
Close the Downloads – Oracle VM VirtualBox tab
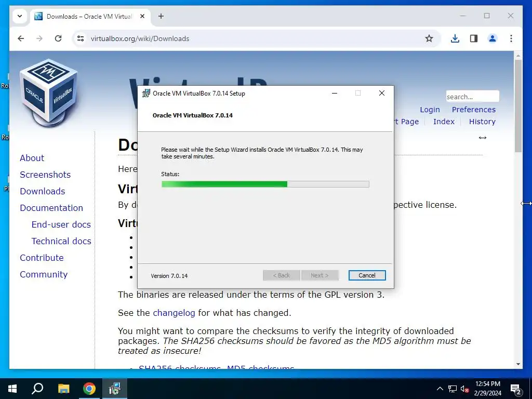(142, 16)
